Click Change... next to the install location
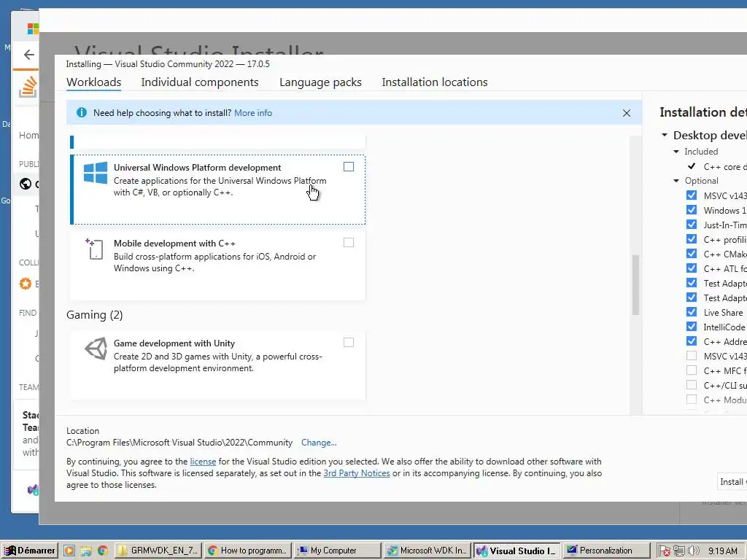Viewport: 747px width, 560px height. click(319, 443)
